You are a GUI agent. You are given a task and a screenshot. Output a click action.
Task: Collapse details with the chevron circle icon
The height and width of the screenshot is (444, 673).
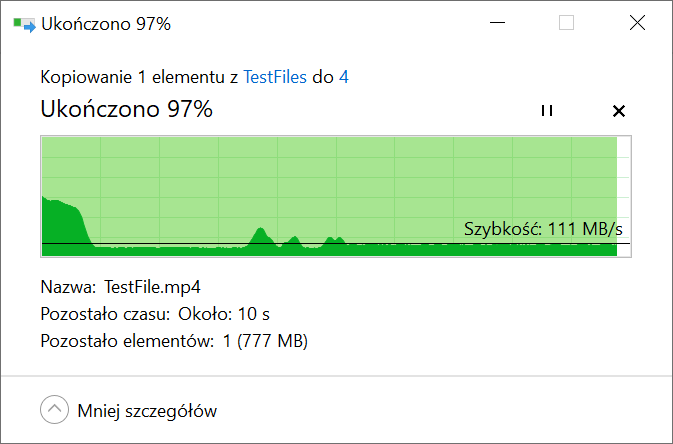pos(55,409)
